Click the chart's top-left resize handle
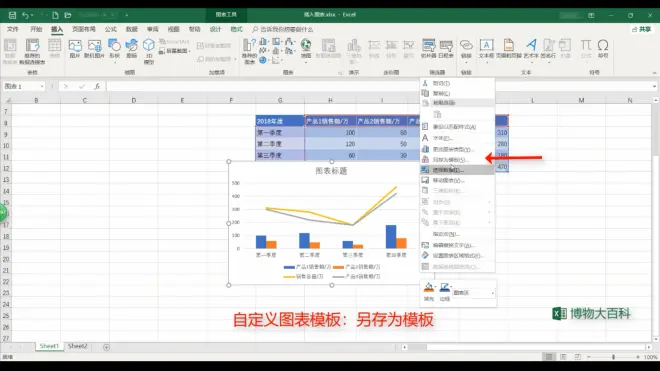Image resolution: width=660 pixels, height=371 pixels. pos(229,161)
